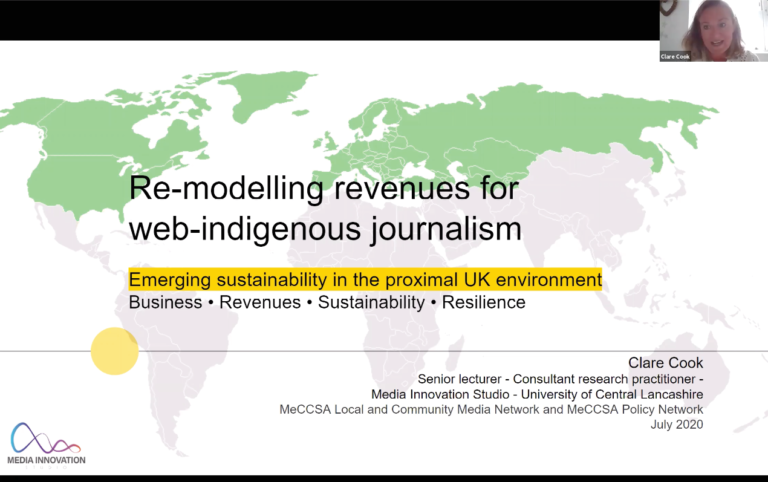Click the 'Senior lecturer - Consultant research practitioner' line
The height and width of the screenshot is (482, 768).
(x=560, y=378)
